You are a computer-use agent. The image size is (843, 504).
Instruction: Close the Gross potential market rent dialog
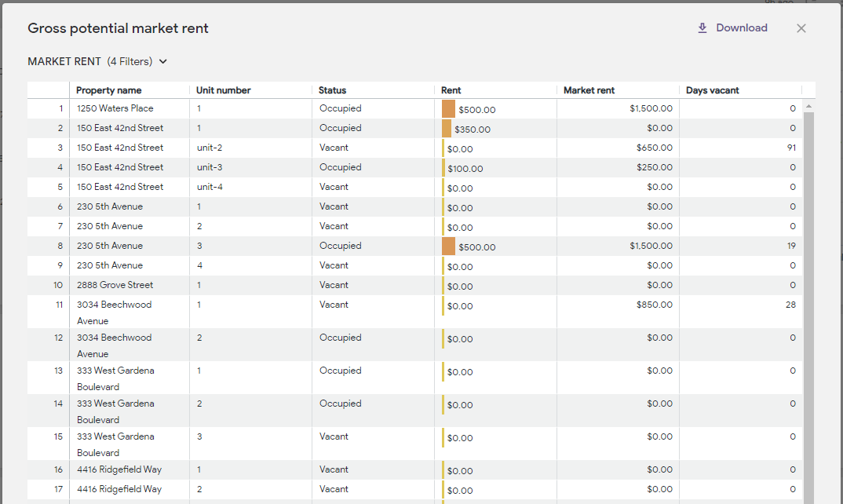[801, 28]
